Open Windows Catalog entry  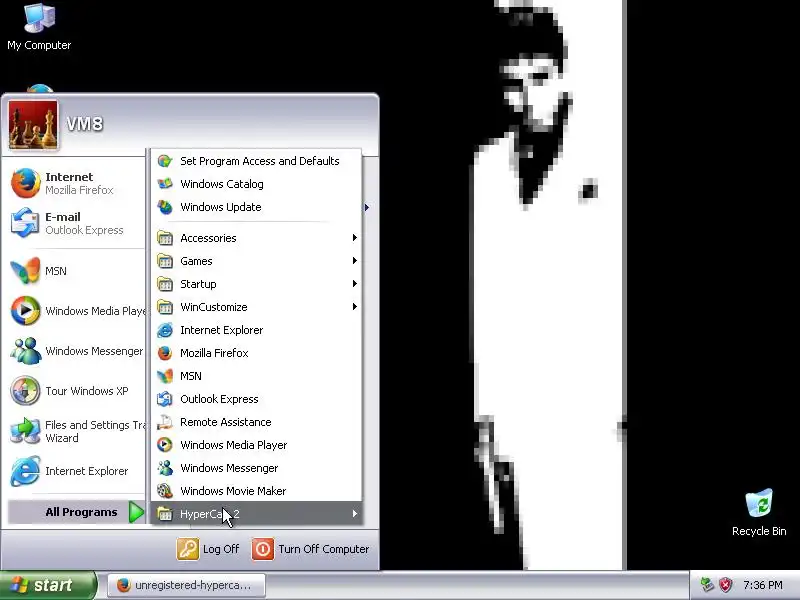(x=256, y=184)
